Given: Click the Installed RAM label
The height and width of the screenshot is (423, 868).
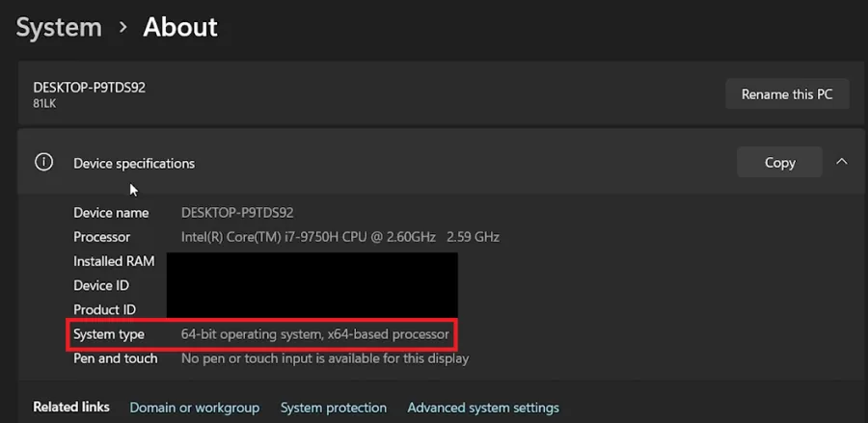Looking at the screenshot, I should click(114, 261).
